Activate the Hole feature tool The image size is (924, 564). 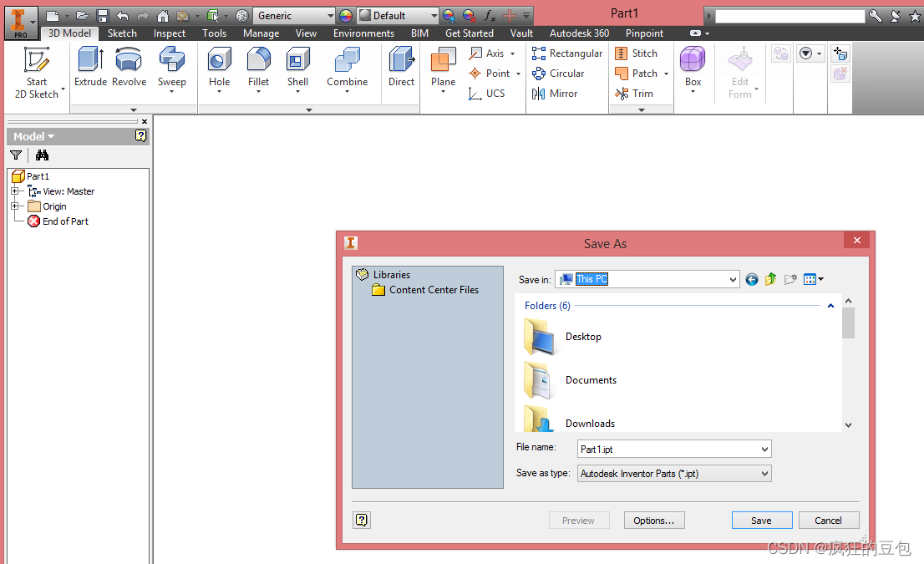[219, 61]
